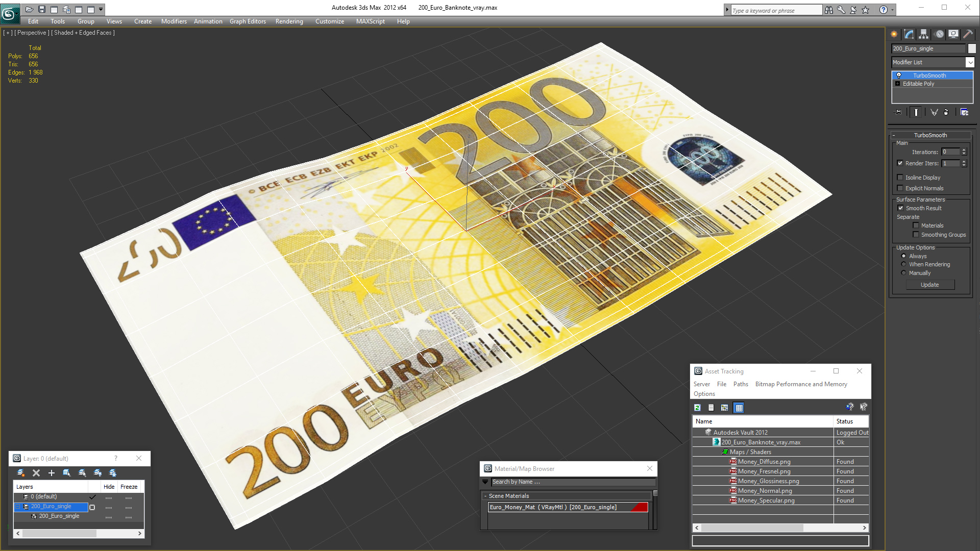Click Delete layer X icon in Layer dialog
Image resolution: width=980 pixels, height=551 pixels.
pyautogui.click(x=36, y=473)
